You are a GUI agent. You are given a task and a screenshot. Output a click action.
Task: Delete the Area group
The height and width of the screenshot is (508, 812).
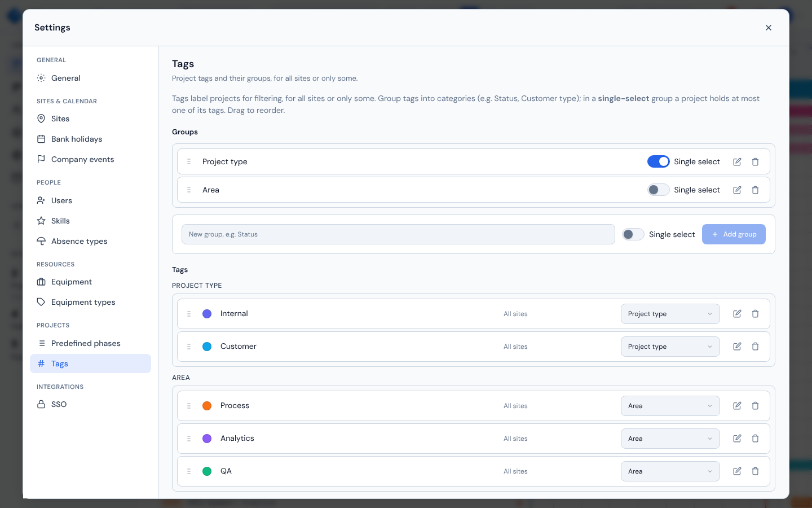click(x=755, y=190)
